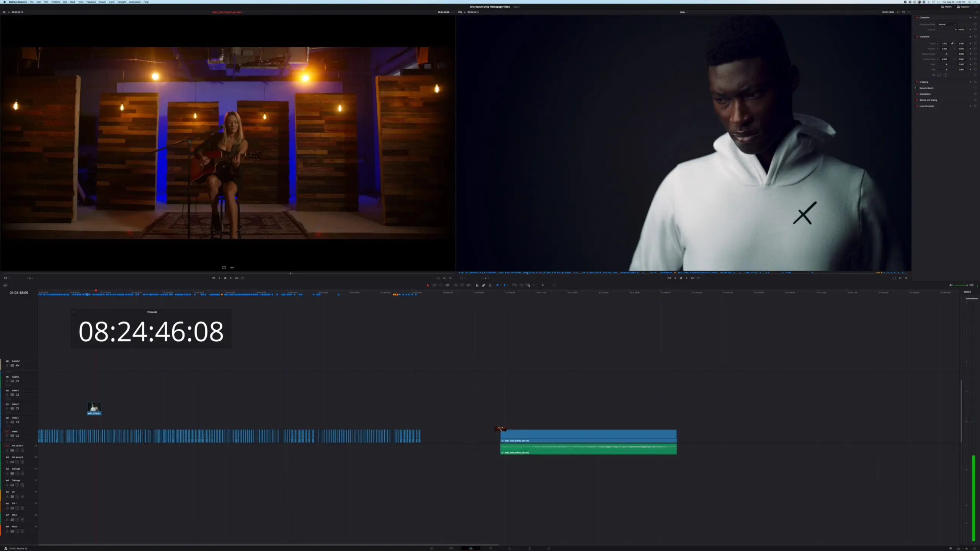
Task: Click the zoom magnifier icon in timeline toolbar
Action: tap(528, 285)
